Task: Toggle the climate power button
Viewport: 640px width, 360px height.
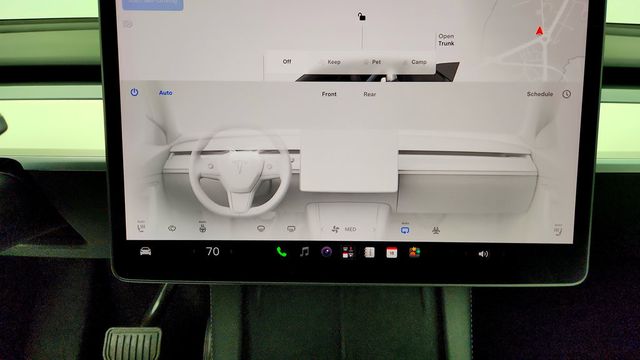Action: tap(134, 92)
